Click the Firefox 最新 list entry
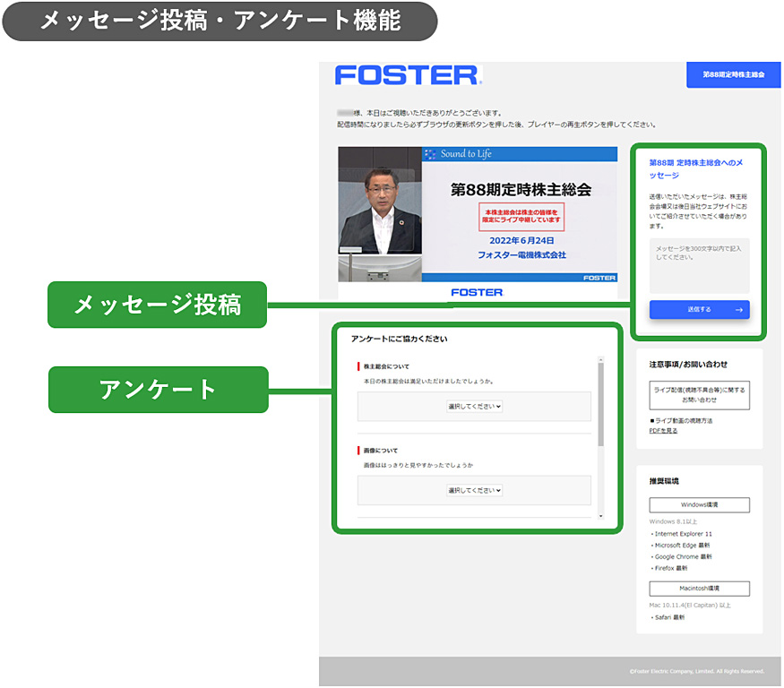This screenshot has width=784, height=688. pyautogui.click(x=669, y=568)
